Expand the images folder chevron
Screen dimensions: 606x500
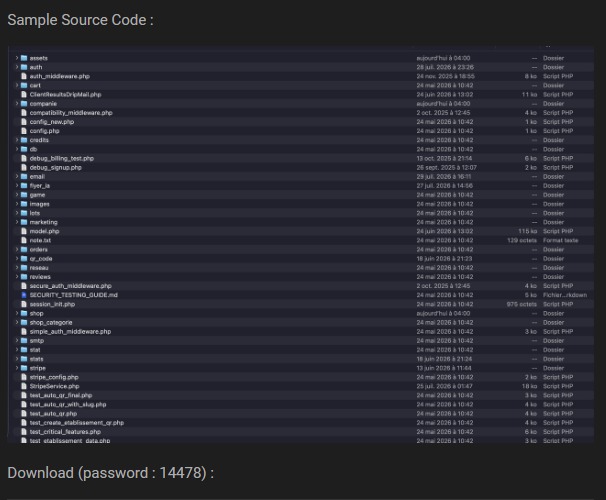pos(17,204)
